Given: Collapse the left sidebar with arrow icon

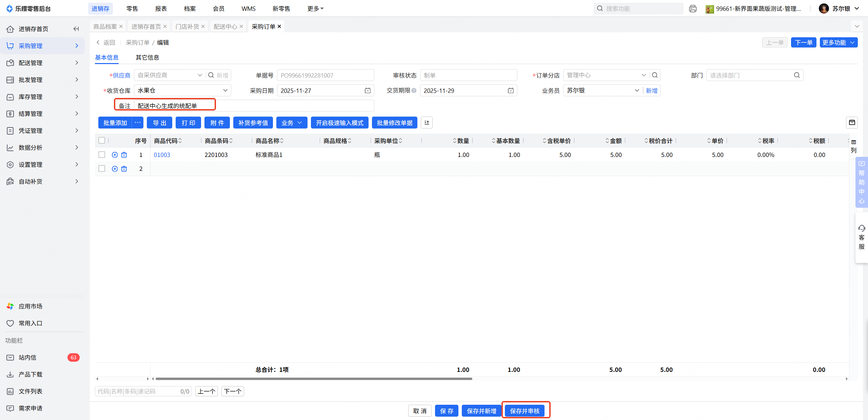Looking at the screenshot, I should pyautogui.click(x=76, y=29).
